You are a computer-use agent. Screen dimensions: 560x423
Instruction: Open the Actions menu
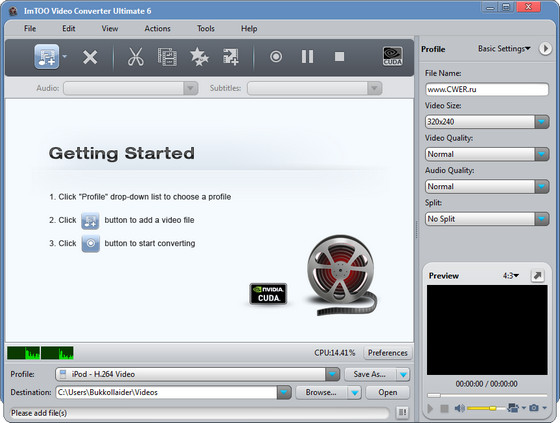157,29
